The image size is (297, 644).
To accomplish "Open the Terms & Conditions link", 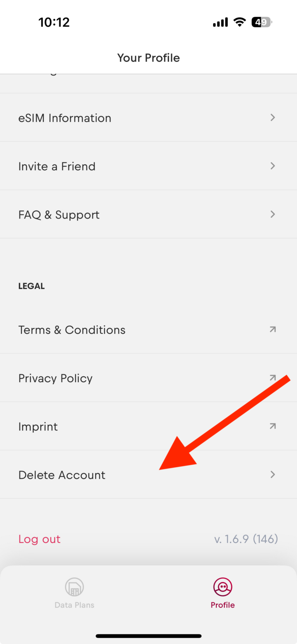I will [72, 330].
